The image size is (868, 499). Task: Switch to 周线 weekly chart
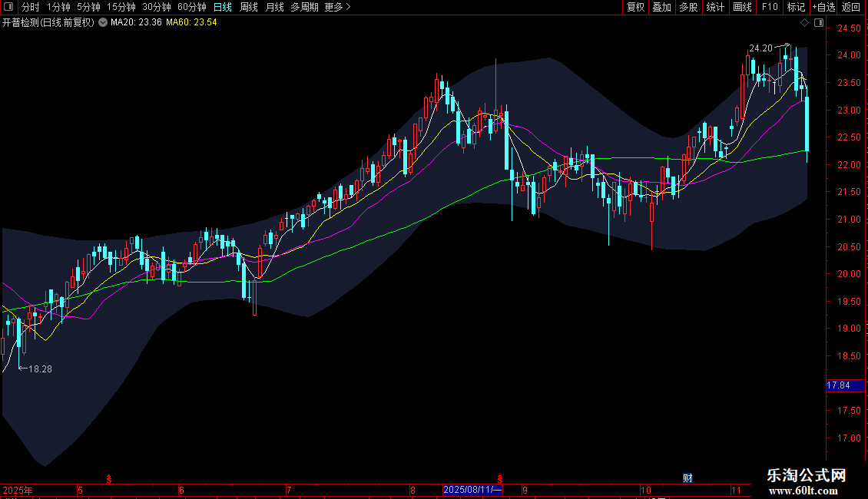[249, 7]
